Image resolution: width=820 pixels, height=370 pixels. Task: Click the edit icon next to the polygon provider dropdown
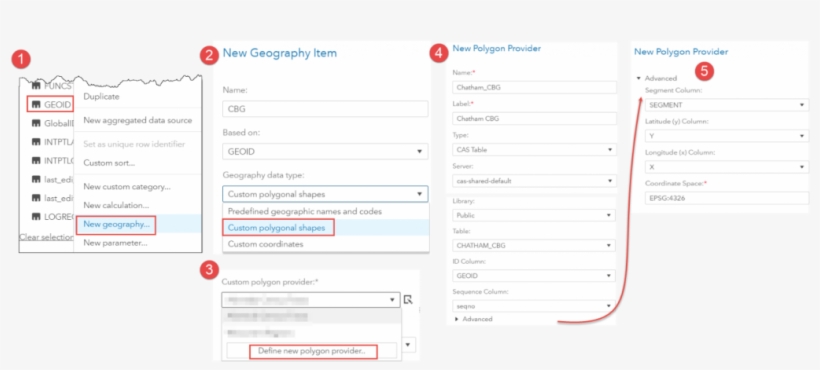tap(408, 299)
